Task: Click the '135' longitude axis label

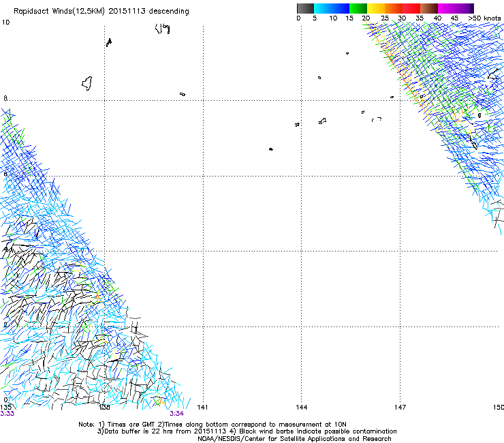Action: click(5, 408)
